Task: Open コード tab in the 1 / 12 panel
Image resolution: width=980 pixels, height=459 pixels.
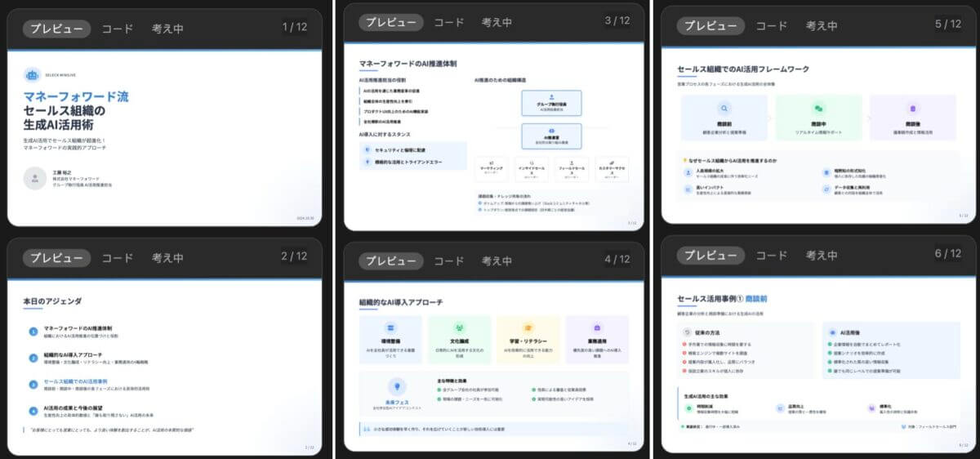Action: (x=117, y=29)
